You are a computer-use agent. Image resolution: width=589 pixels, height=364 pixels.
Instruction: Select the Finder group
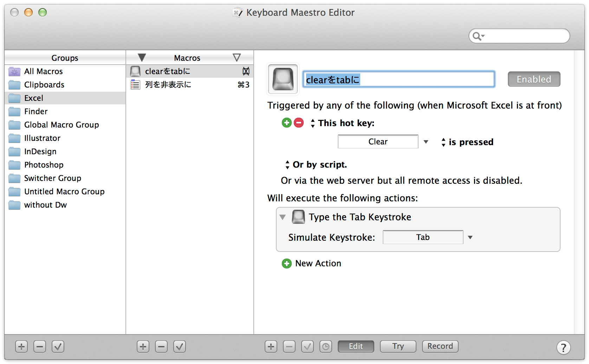(65, 111)
